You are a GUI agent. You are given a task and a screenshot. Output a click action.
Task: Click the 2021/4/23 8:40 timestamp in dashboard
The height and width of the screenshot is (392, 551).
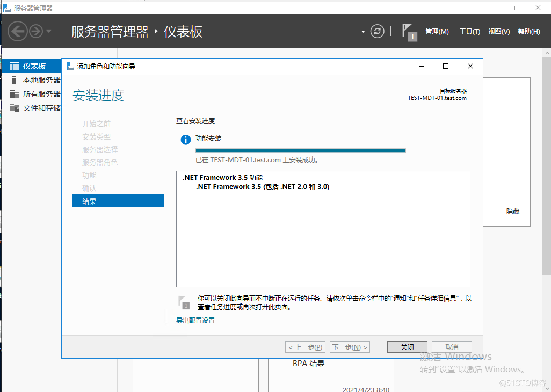click(366, 389)
